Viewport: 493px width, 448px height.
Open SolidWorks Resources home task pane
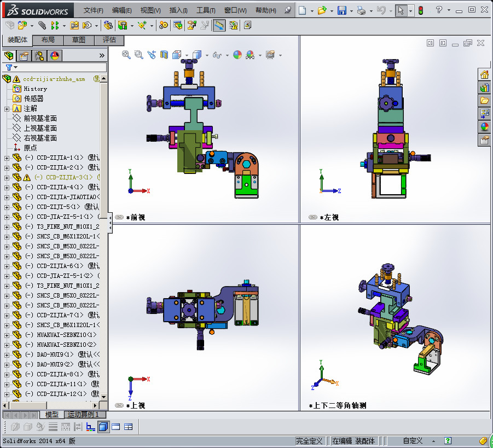(484, 74)
